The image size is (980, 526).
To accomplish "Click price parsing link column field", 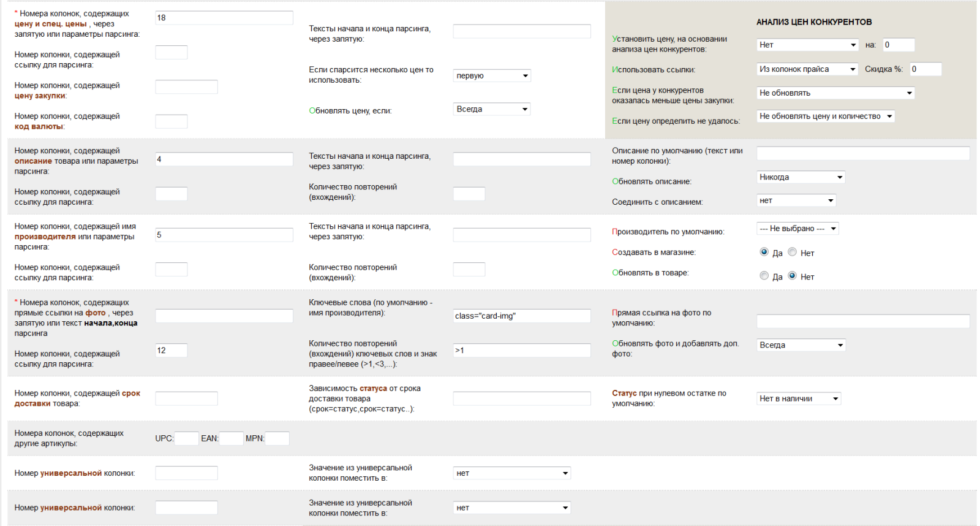I will pos(171,53).
